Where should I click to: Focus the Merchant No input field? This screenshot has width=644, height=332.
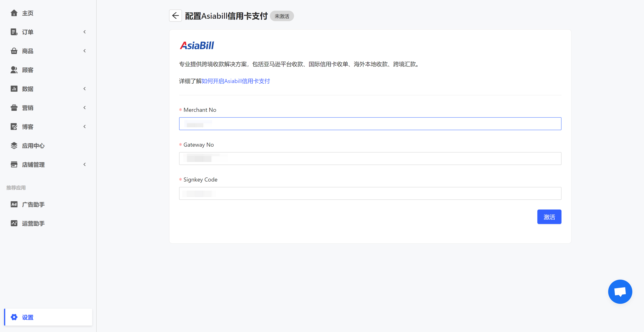pos(370,123)
